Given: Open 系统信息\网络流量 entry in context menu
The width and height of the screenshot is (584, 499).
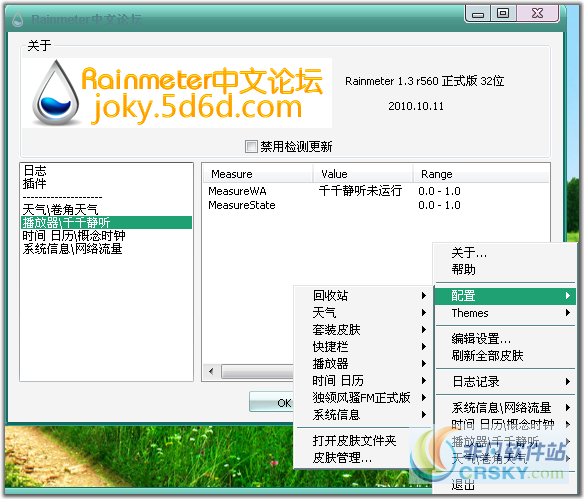Looking at the screenshot, I should coord(505,408).
